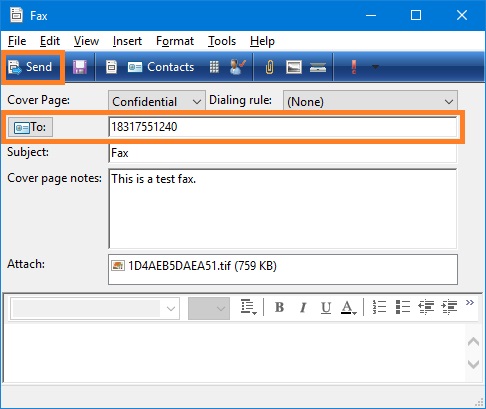Mark fax high priority with exclamation icon
The height and width of the screenshot is (409, 486).
[354, 67]
